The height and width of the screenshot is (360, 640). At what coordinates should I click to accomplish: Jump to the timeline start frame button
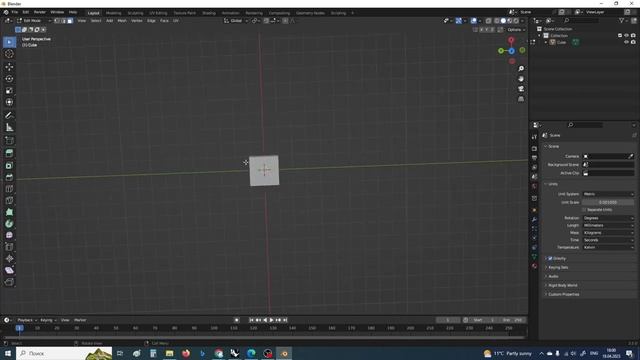pyautogui.click(x=251, y=320)
